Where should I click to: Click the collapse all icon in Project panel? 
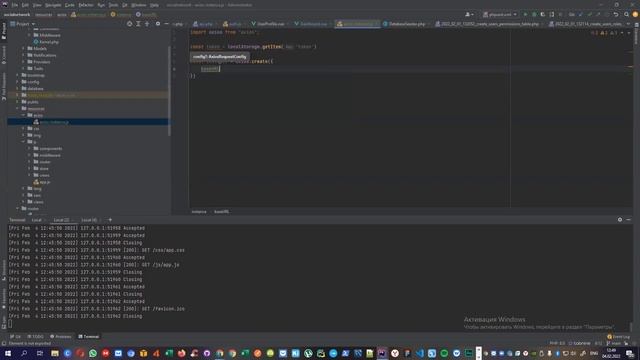tap(147, 24)
